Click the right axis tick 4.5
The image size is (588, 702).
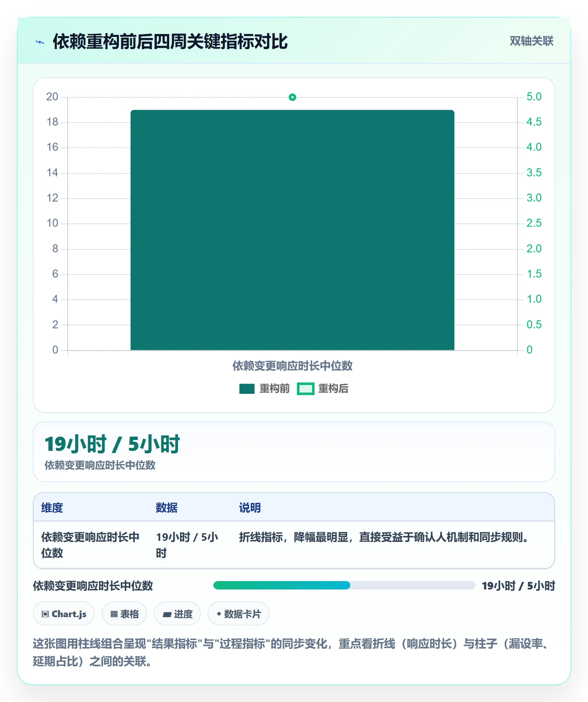point(534,122)
